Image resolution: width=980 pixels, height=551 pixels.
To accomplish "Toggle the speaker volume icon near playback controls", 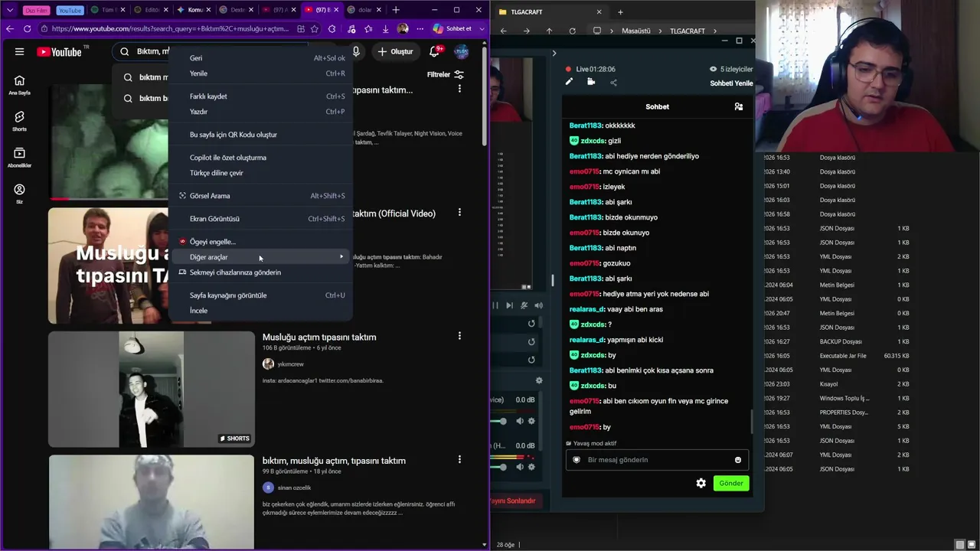I will point(539,305).
